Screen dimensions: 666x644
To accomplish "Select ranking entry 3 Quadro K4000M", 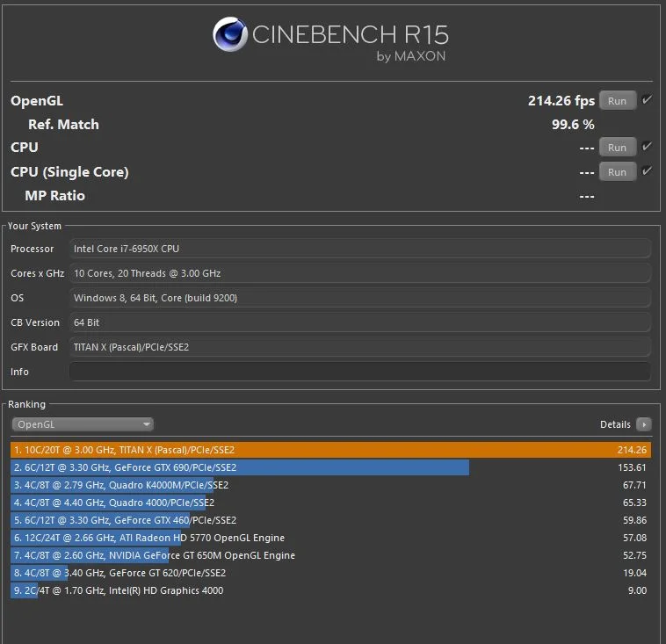I will tap(331, 485).
